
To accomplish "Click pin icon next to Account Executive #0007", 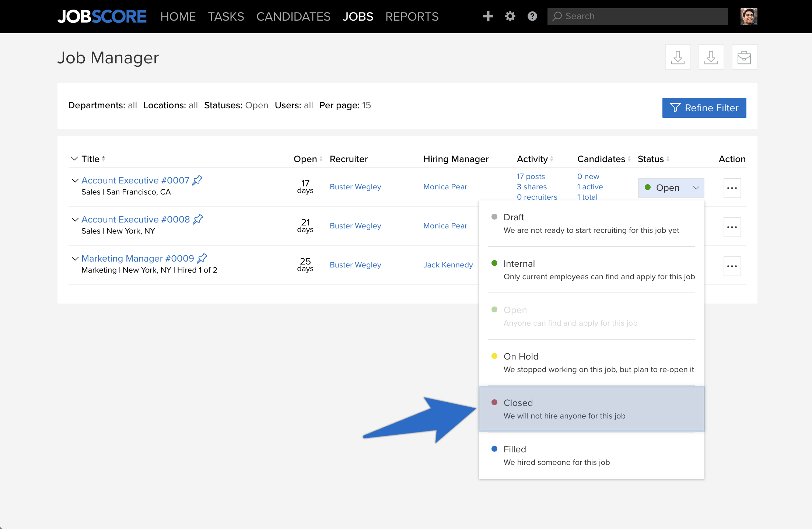I will coord(197,180).
